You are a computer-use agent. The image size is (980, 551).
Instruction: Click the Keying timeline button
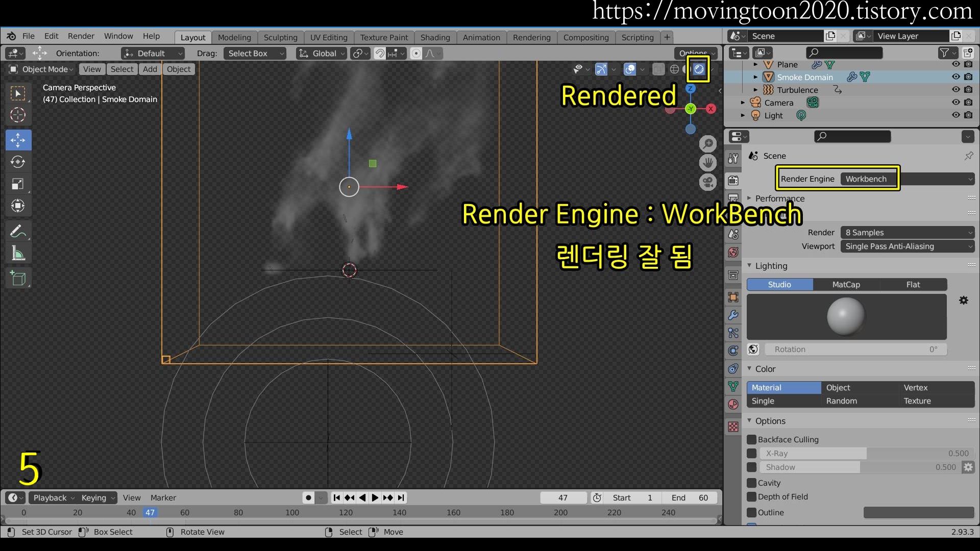coord(97,497)
